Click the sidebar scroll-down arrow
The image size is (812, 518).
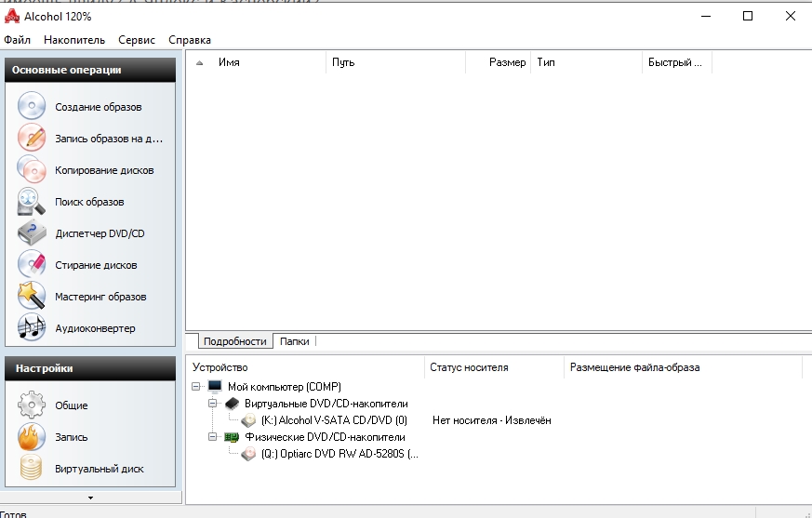pos(90,498)
